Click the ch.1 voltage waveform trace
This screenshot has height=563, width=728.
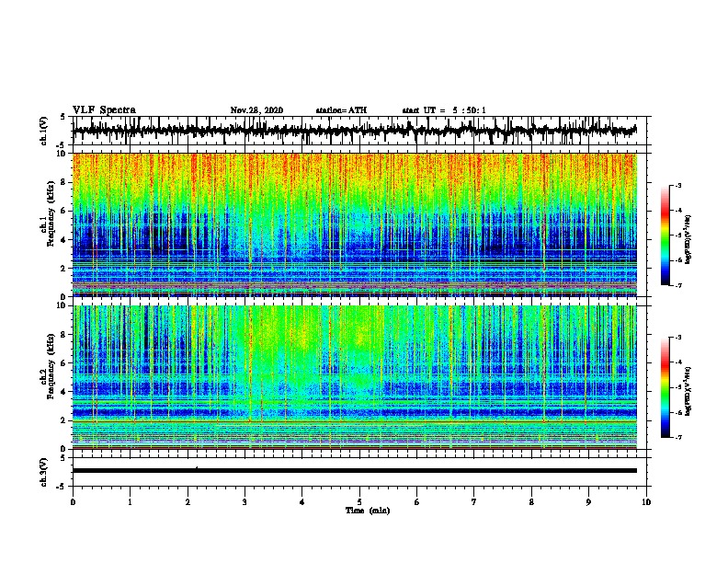pyautogui.click(x=354, y=131)
